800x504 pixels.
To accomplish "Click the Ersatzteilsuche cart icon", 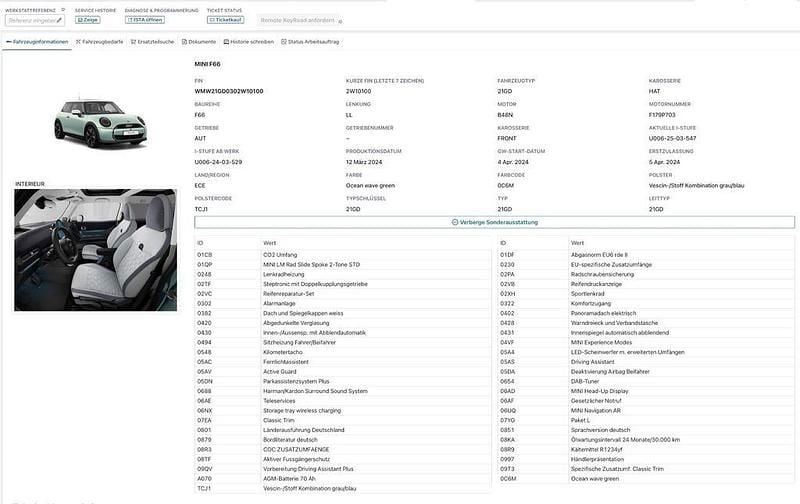I will click(131, 42).
